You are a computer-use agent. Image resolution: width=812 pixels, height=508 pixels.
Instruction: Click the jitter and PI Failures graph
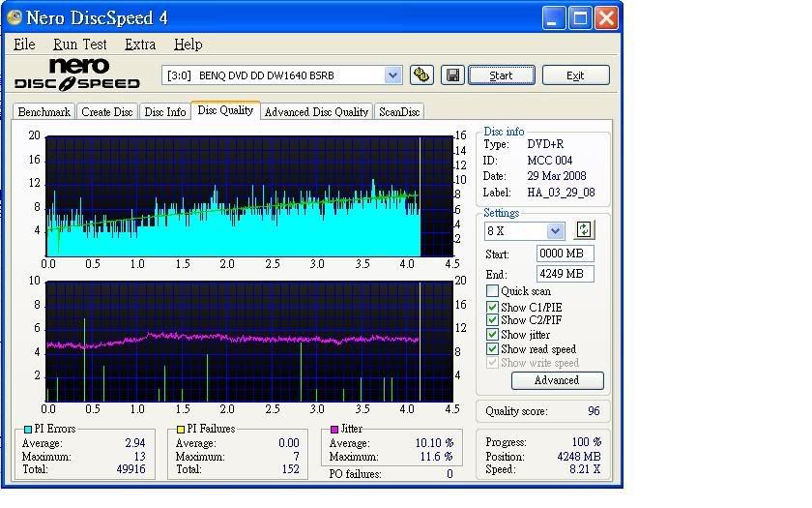249,341
